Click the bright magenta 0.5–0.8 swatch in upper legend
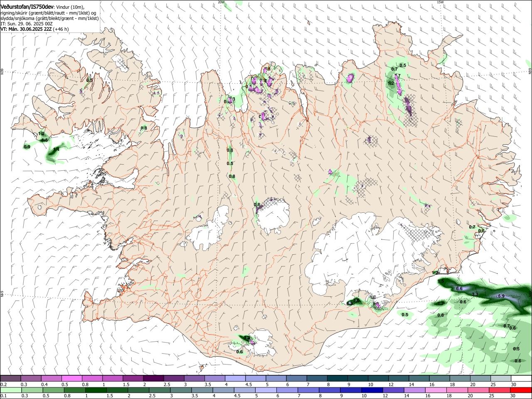The height and width of the screenshot is (399, 532). (71, 379)
